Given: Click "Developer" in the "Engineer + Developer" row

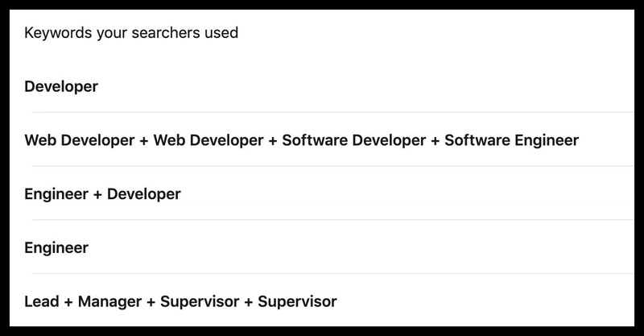Looking at the screenshot, I should (x=144, y=194).
